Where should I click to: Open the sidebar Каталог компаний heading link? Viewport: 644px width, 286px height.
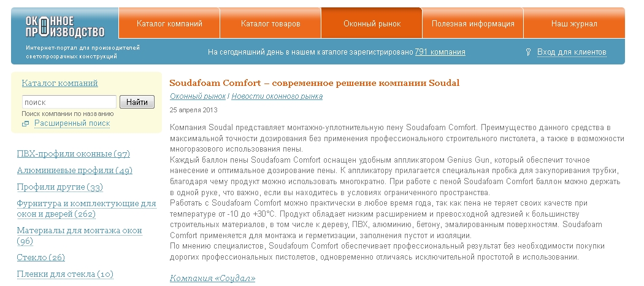(60, 83)
